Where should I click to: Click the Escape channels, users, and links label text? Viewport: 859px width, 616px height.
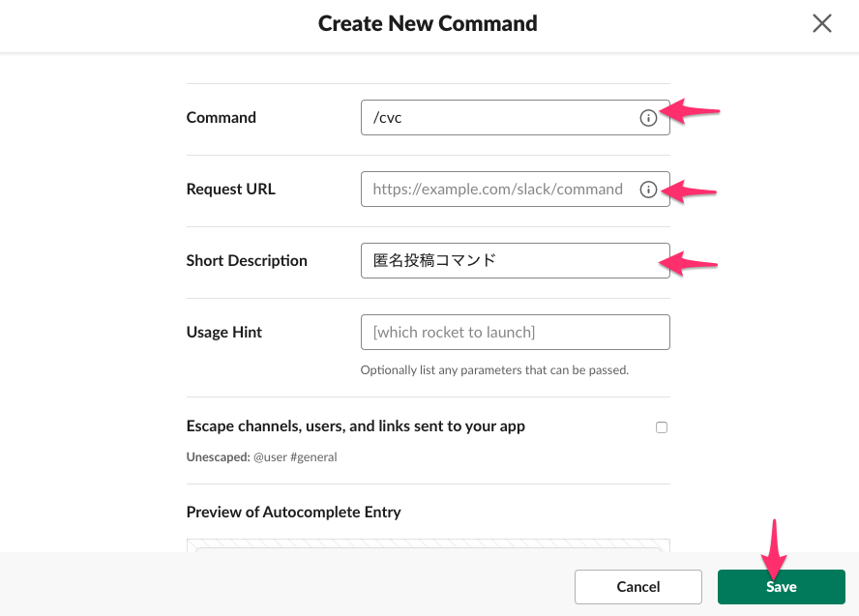pyautogui.click(x=356, y=426)
